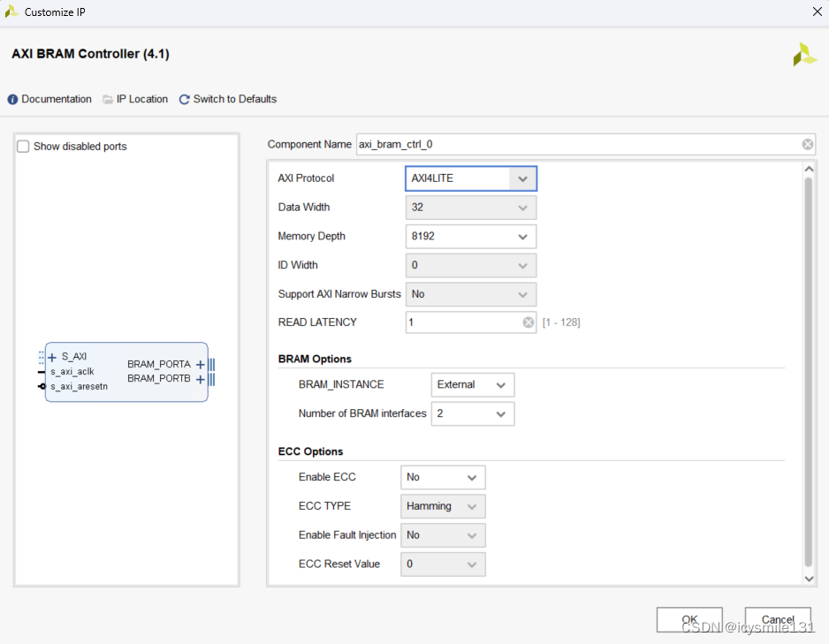The width and height of the screenshot is (829, 644).
Task: Open the Documentation info icon
Action: 12,99
